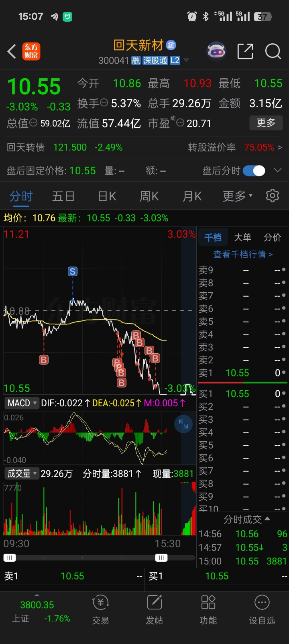Viewport: 289px width, 644px height.
Task: Tap the info icon next to 市盈
Action: [x=180, y=123]
